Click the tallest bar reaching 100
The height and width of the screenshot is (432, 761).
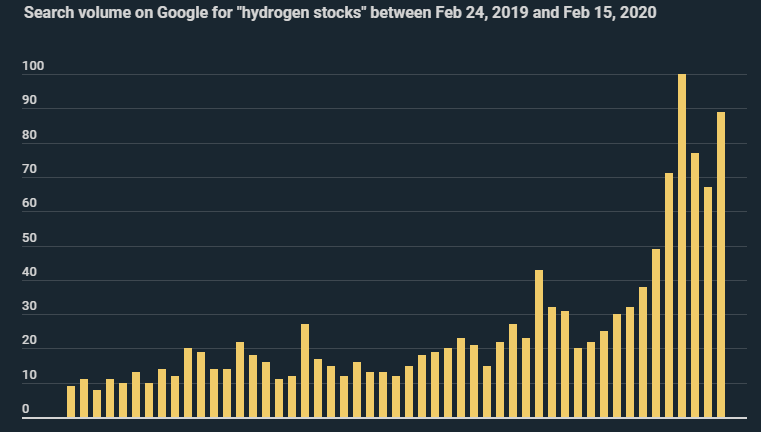tap(682, 246)
